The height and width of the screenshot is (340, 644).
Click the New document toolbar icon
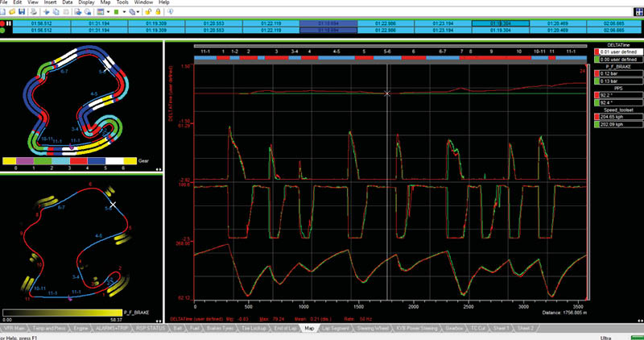tap(4, 11)
